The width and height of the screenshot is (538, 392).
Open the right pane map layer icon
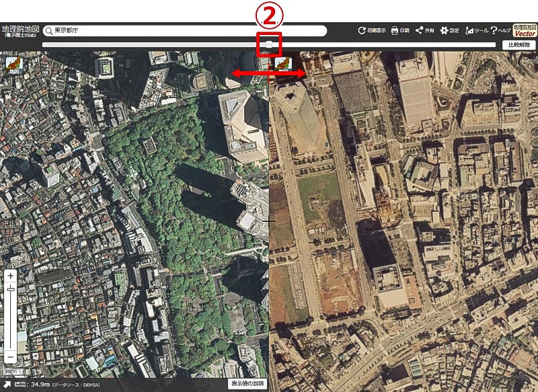tap(283, 64)
